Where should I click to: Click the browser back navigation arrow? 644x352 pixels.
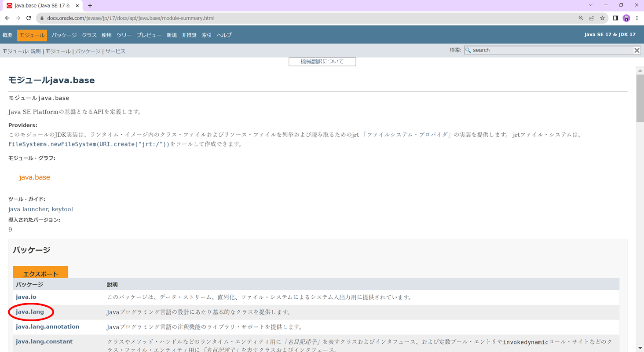[7, 18]
